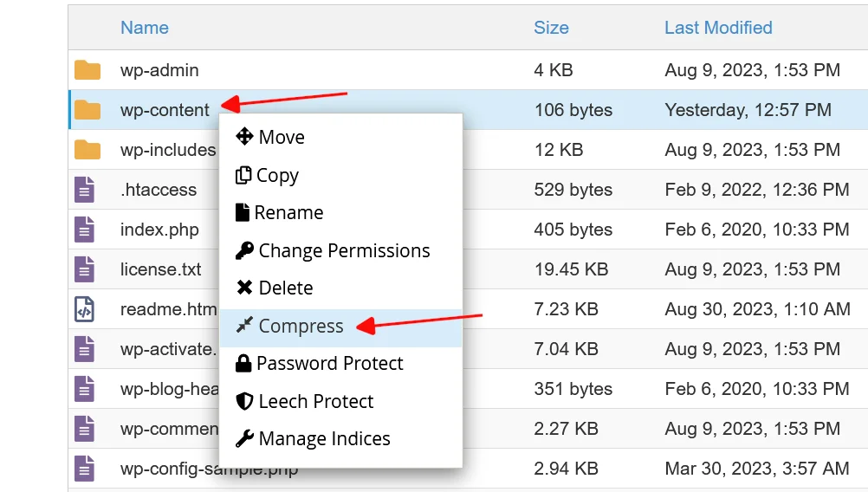Screen dimensions: 868x492
Task: Click the Aug 30, 2023, 1:10 AM date
Action: [757, 309]
